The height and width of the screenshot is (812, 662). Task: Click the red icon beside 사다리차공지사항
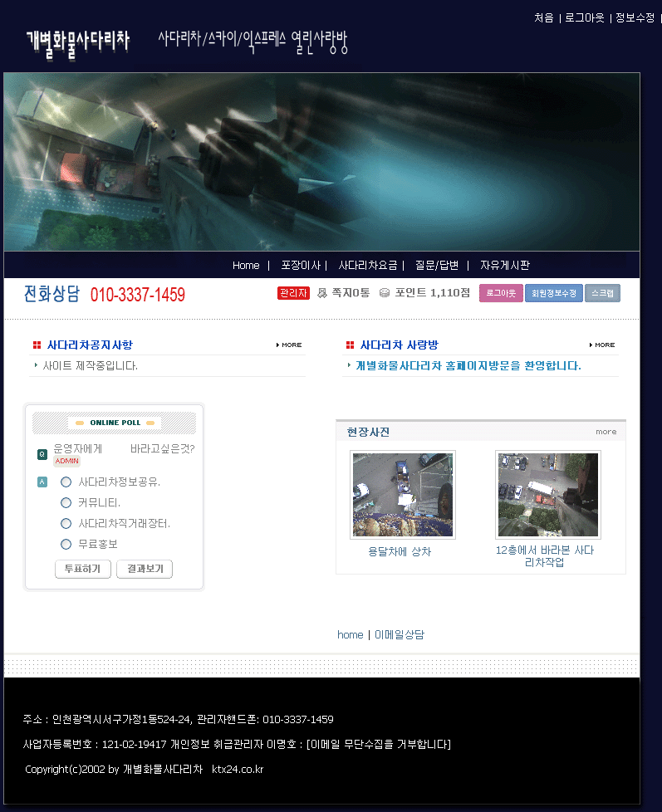pos(37,345)
